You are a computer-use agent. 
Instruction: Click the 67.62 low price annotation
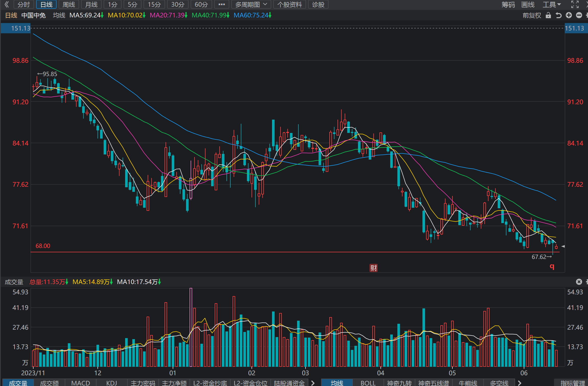[542, 257]
